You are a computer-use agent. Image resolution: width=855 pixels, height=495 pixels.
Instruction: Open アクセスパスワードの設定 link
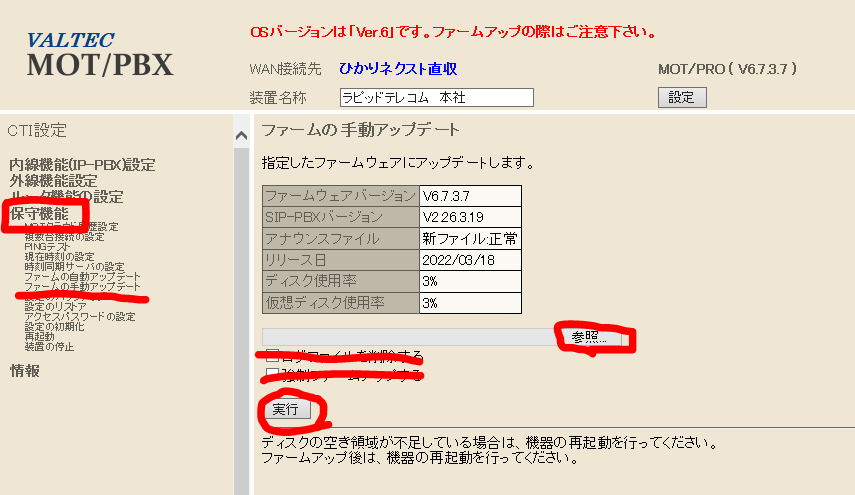(x=80, y=317)
